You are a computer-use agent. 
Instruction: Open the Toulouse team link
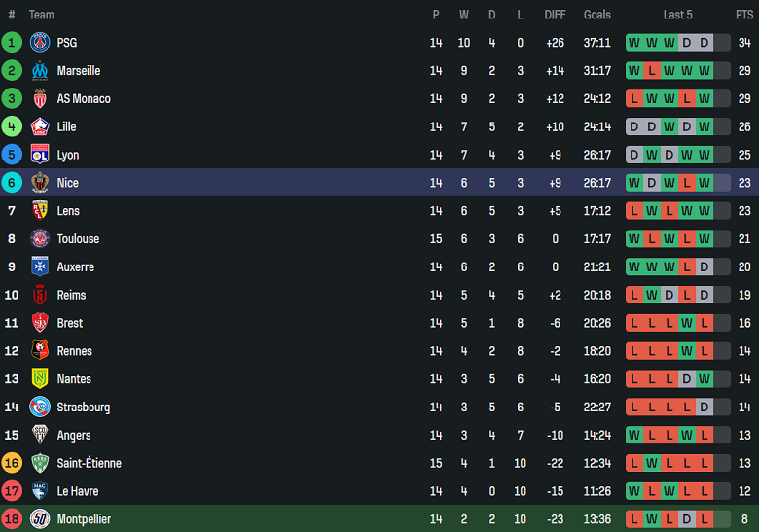coord(78,239)
